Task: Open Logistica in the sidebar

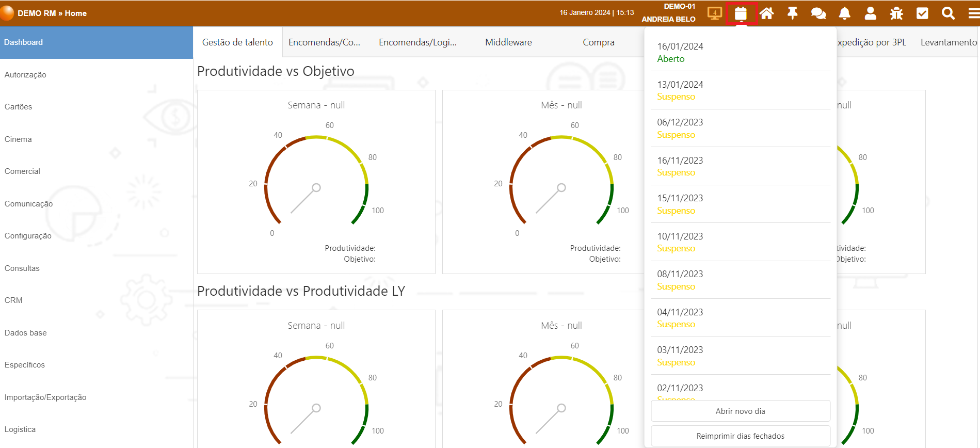Action: point(97,429)
